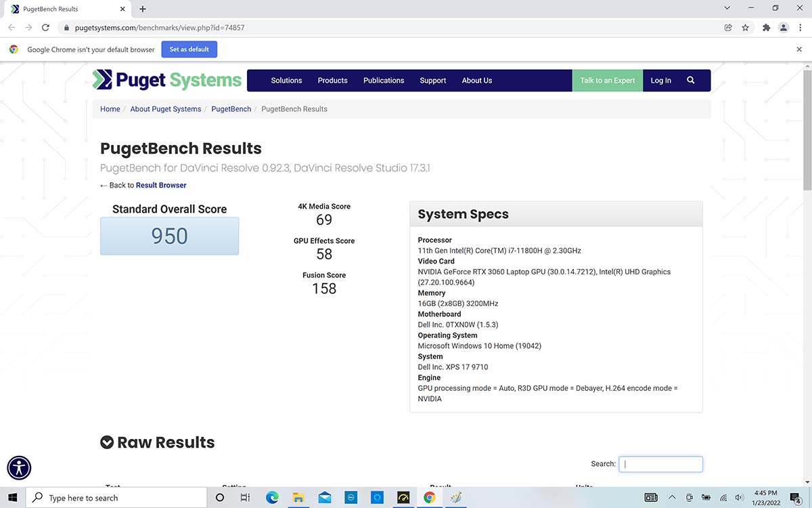Open Chrome profile avatar icon

[783, 28]
